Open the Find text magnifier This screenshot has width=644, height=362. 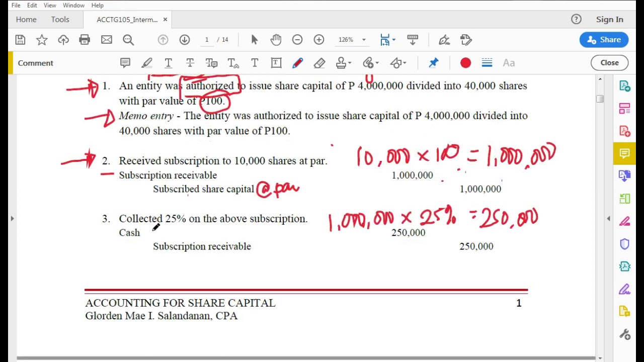128,40
